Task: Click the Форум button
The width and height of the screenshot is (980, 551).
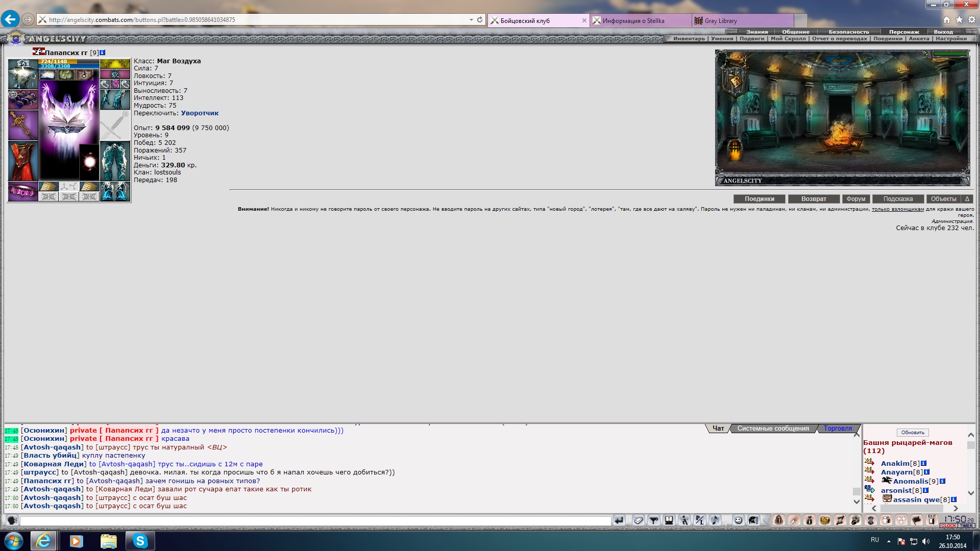Action: click(x=855, y=199)
